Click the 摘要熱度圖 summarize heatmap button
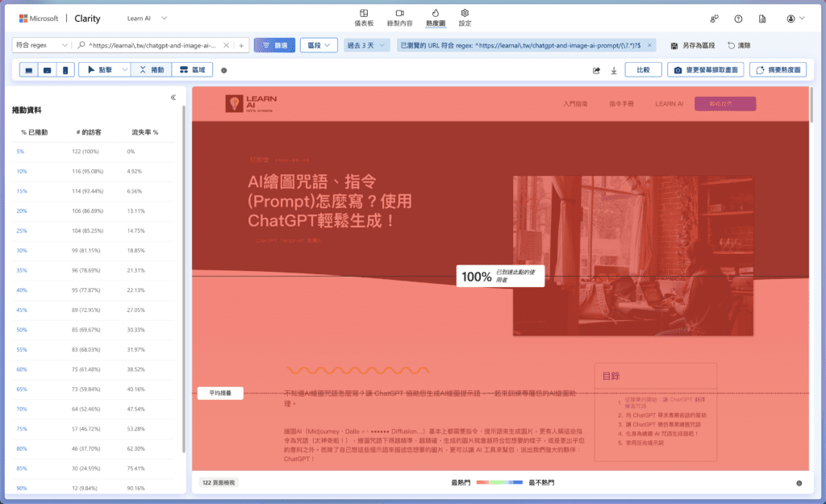 (x=778, y=70)
